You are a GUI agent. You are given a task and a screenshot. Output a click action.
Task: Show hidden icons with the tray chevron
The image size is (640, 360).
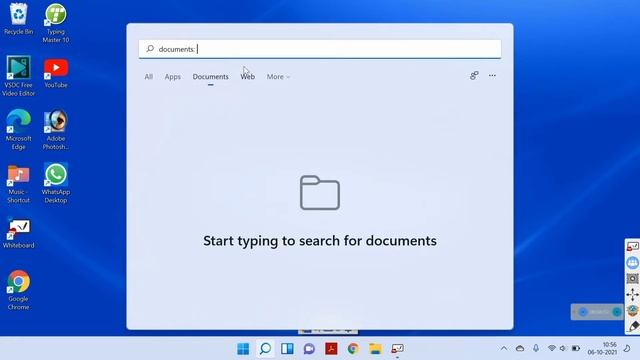coord(504,349)
